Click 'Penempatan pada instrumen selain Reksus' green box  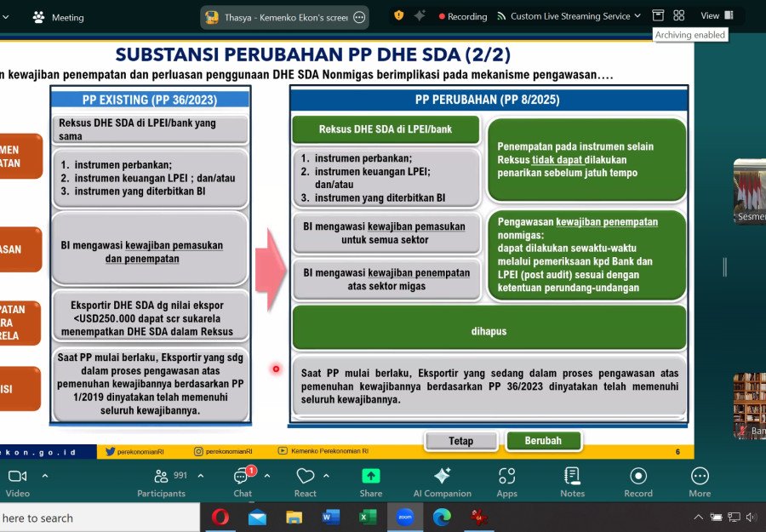(586, 160)
